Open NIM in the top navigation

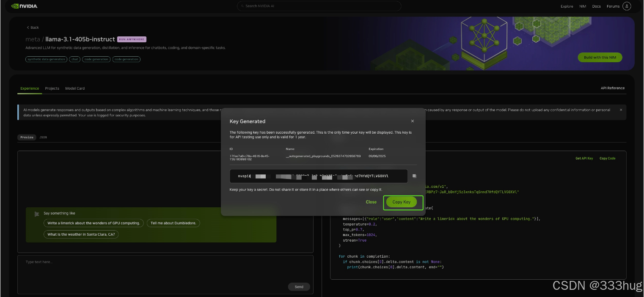583,6
